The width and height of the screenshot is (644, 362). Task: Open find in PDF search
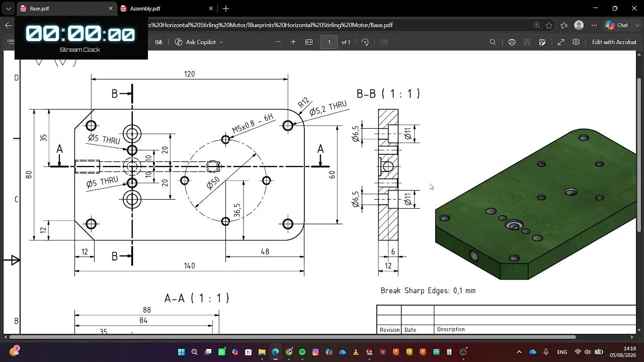coord(493,42)
